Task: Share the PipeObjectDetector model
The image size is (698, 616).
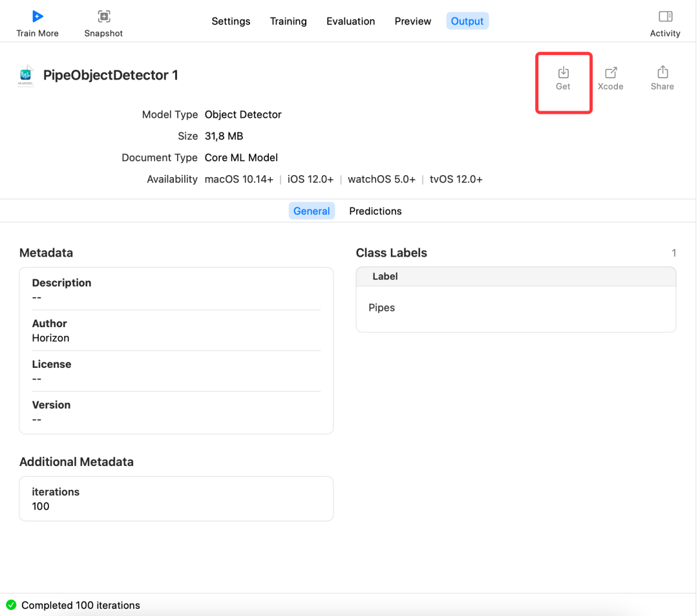Action: (662, 79)
